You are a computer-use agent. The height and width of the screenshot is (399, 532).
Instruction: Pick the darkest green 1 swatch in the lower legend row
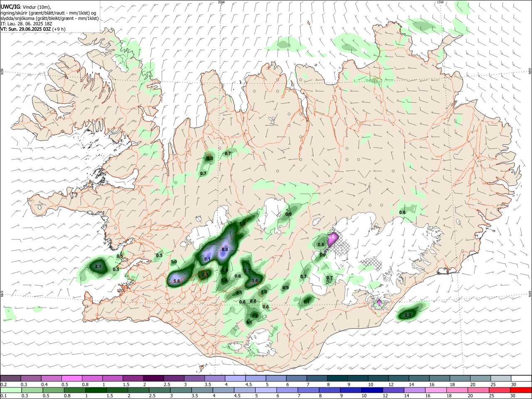pyautogui.click(x=96, y=390)
